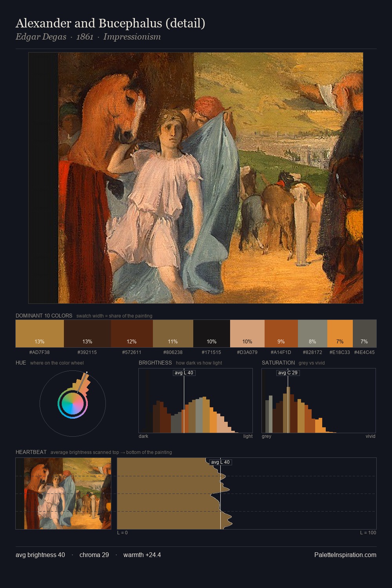The height and width of the screenshot is (588, 392).
Task: Click the #AD7F38 tan color swatch
Action: point(40,334)
